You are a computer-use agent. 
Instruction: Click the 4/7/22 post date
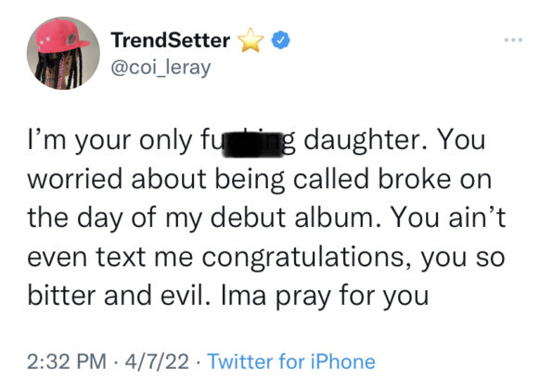157,361
